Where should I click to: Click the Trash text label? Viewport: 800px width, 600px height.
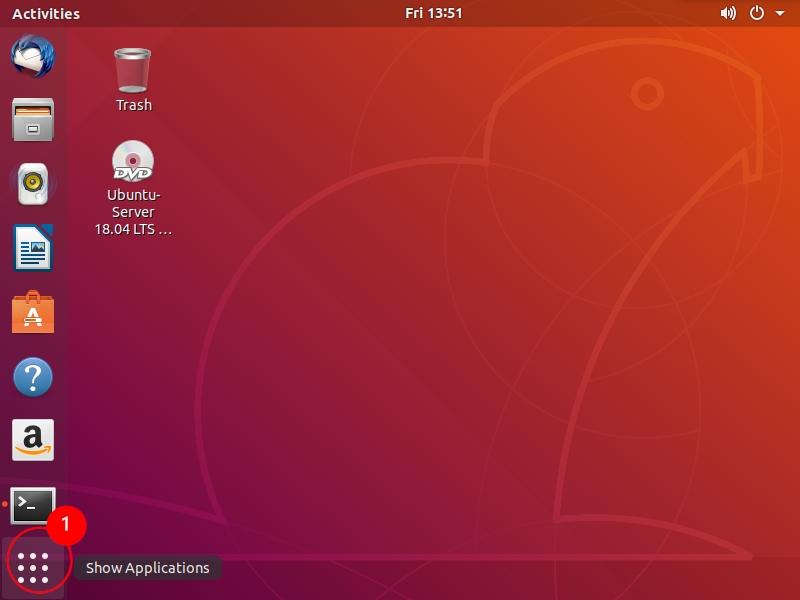[x=133, y=105]
